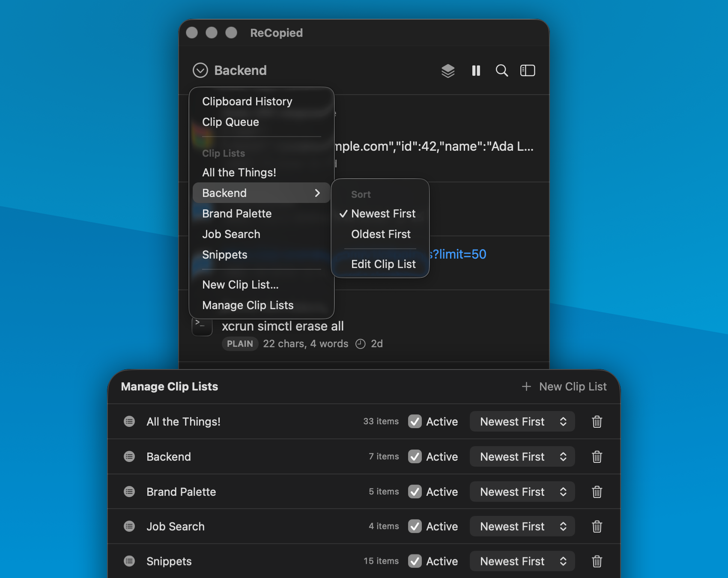Expand Backend submenu chevron arrow
Screen dimensions: 728x578
(317, 193)
